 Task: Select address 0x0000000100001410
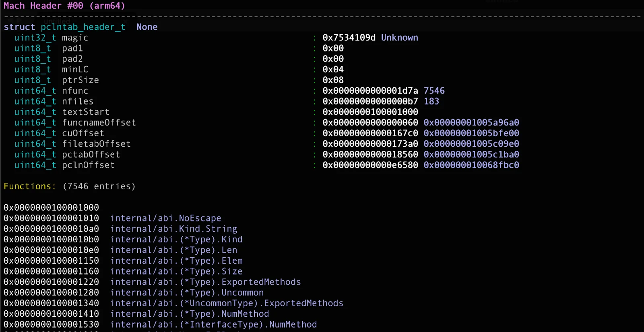[x=51, y=314]
